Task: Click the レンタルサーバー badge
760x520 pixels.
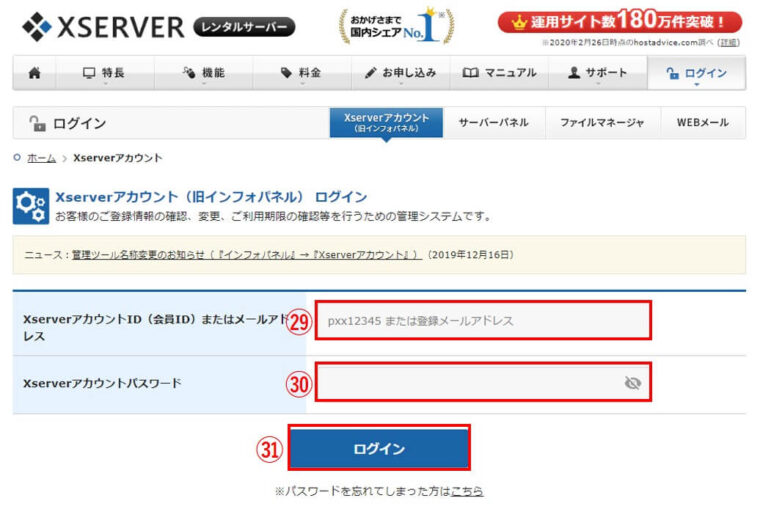Action: (244, 27)
